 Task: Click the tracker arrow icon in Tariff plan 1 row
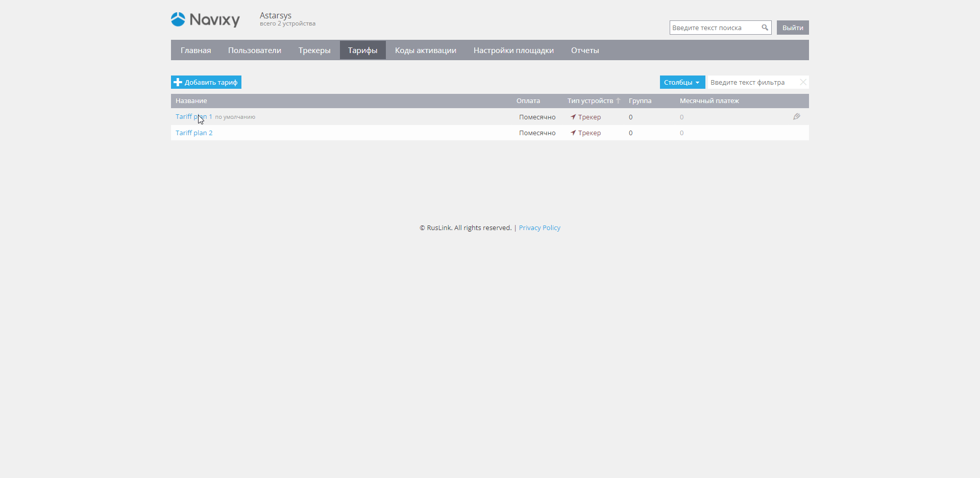tap(573, 117)
